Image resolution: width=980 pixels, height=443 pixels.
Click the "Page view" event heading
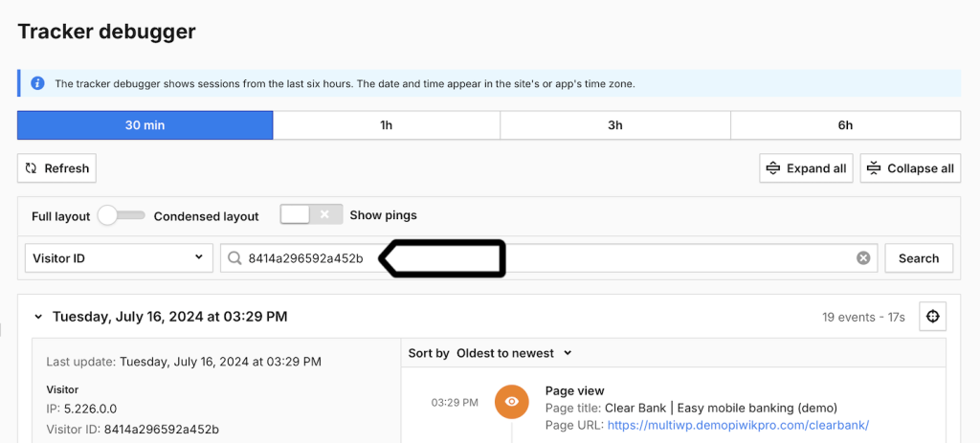574,391
